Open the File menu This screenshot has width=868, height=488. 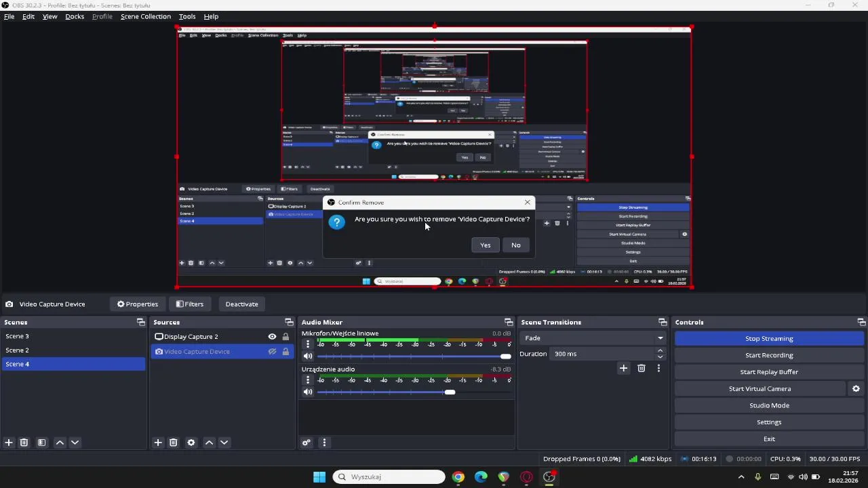(x=9, y=16)
